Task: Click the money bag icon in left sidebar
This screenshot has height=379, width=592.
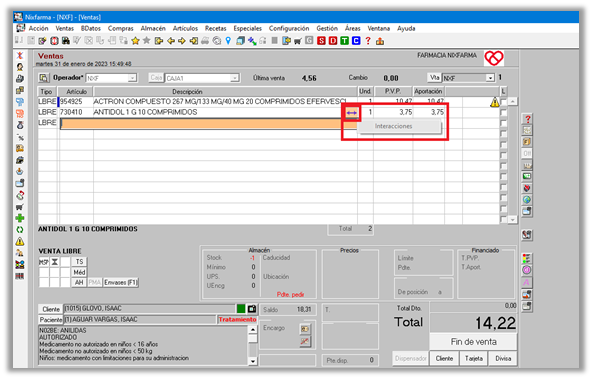Action: tap(20, 125)
